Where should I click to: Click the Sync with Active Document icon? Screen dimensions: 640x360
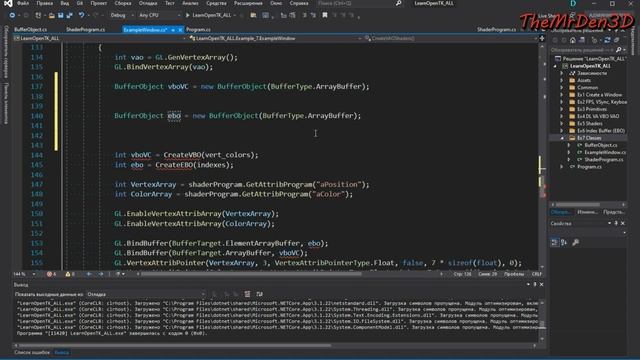[x=607, y=40]
